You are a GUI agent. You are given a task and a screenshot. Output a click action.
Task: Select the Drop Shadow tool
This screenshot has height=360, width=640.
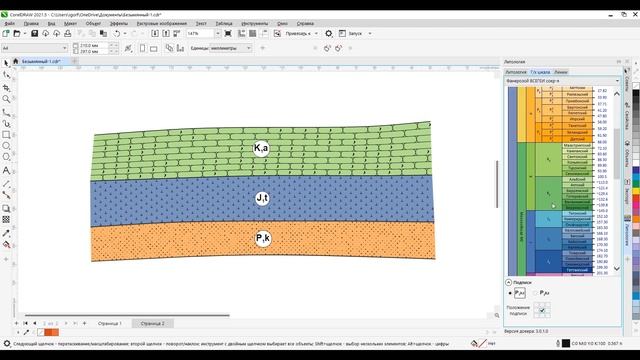(6, 208)
